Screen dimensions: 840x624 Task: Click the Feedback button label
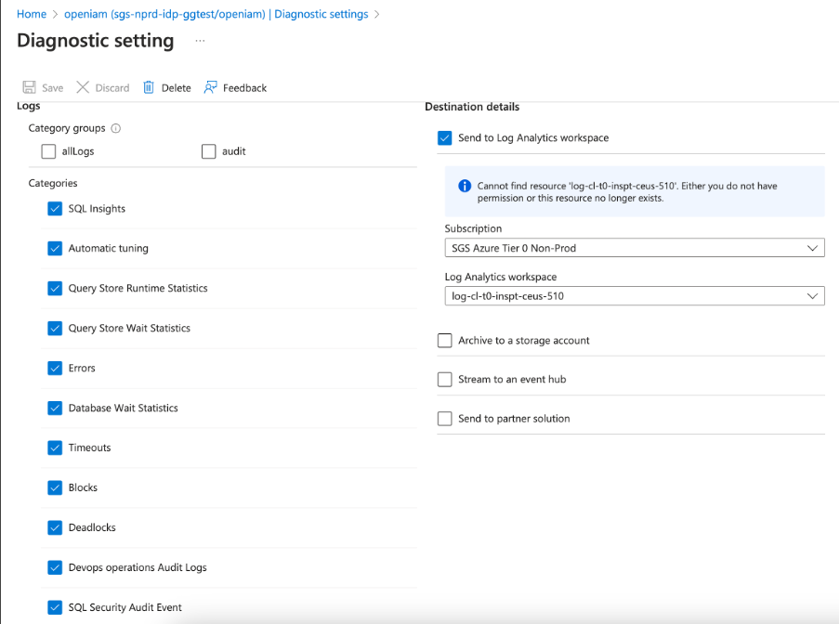pyautogui.click(x=244, y=88)
